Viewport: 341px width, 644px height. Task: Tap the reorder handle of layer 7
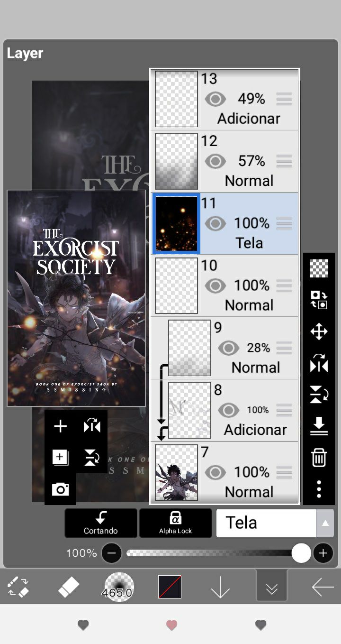(284, 472)
